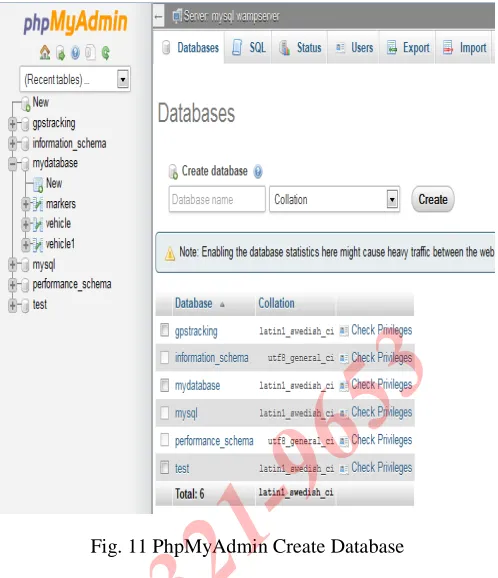
Task: Tick the performance_schema database checkbox
Action: click(165, 439)
